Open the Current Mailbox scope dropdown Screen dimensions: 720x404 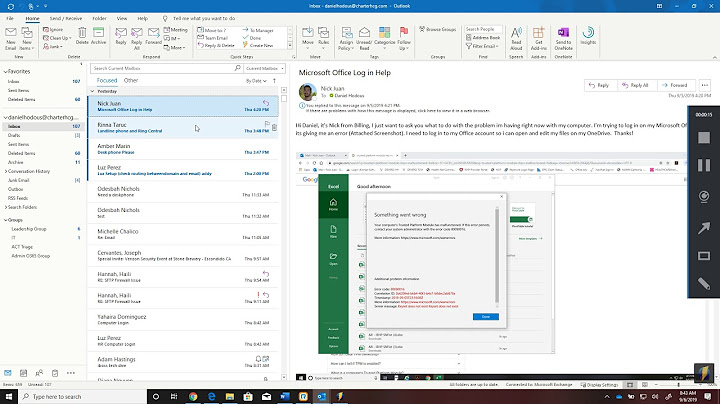pos(264,68)
